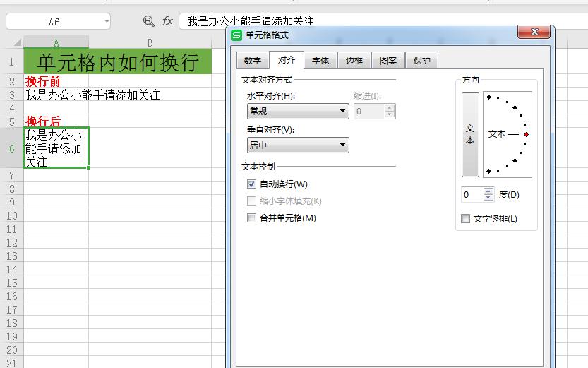This screenshot has width=588, height=368.
Task: Click the green title cell 单元格内如何换行
Action: point(117,61)
